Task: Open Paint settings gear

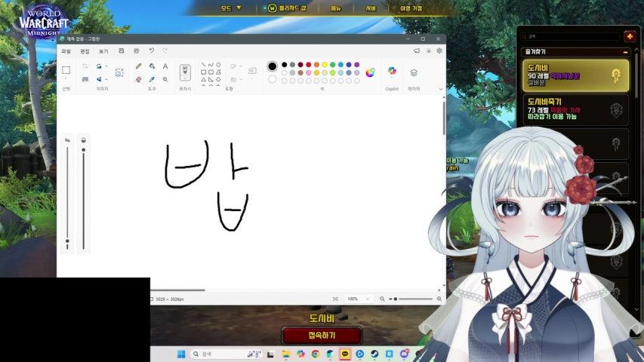Action: point(439,51)
